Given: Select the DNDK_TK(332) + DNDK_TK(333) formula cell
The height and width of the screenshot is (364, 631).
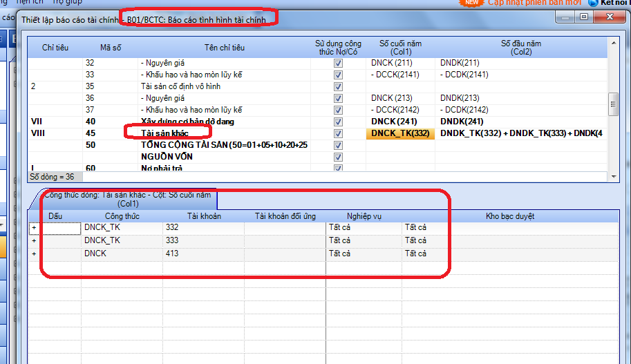Looking at the screenshot, I should pos(521,133).
